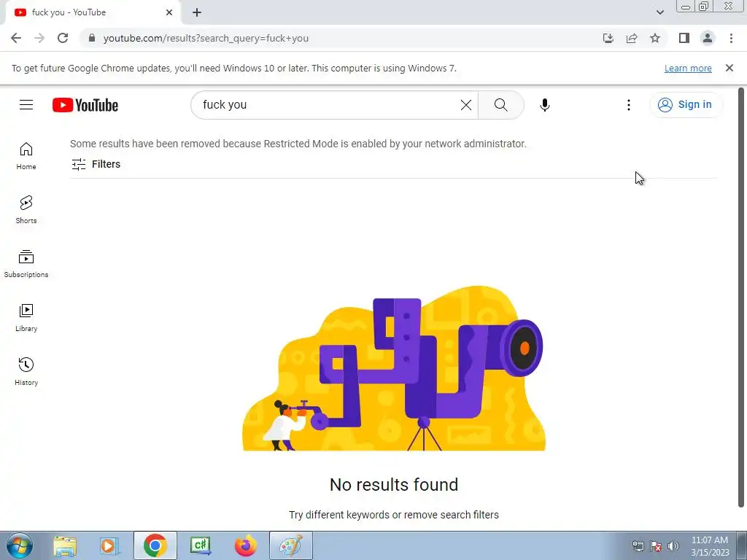Expand the search Filters panel

point(96,164)
